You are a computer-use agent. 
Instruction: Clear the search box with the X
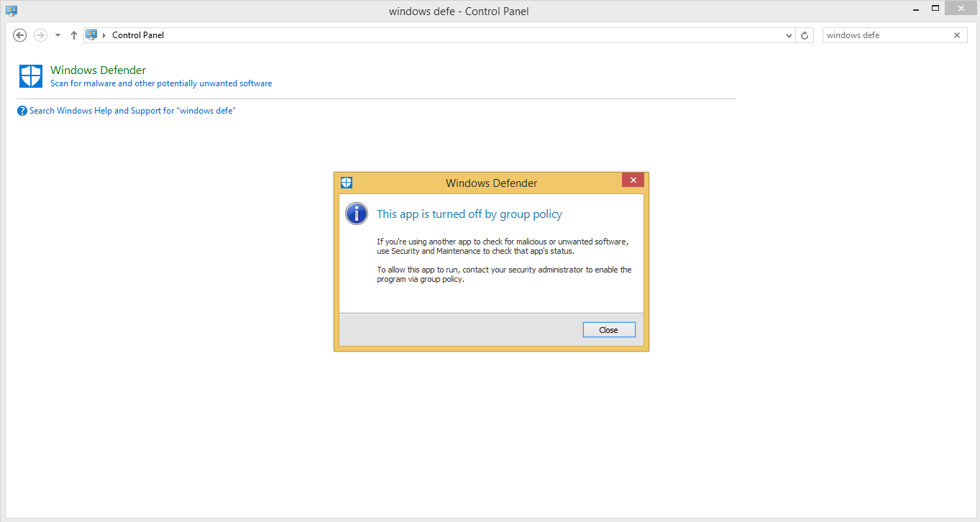point(957,35)
